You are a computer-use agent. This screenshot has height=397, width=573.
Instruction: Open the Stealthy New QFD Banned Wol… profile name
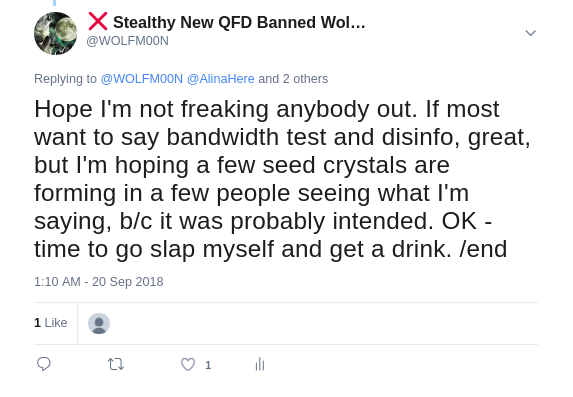click(239, 22)
